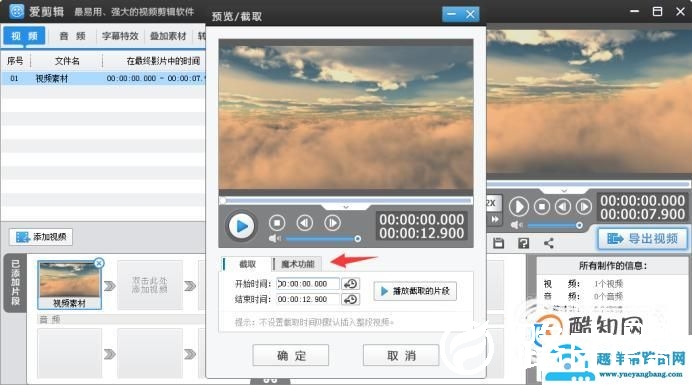Select the 视频素材 row in the list

pyautogui.click(x=104, y=78)
